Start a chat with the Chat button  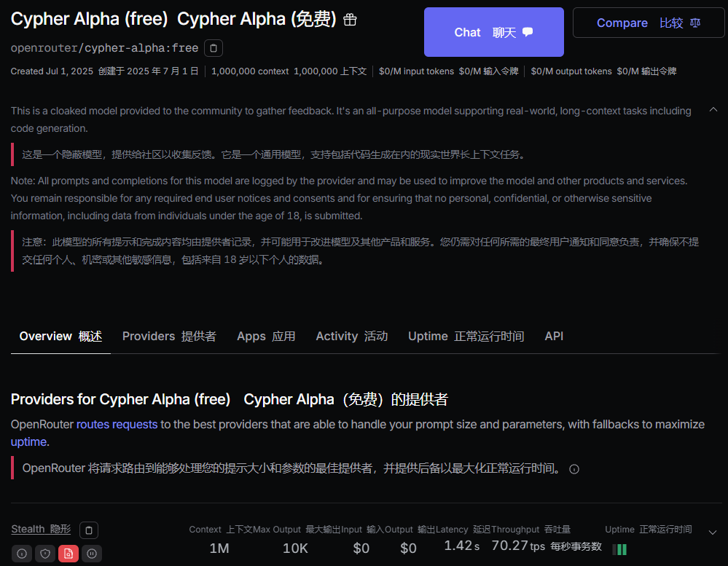click(494, 32)
